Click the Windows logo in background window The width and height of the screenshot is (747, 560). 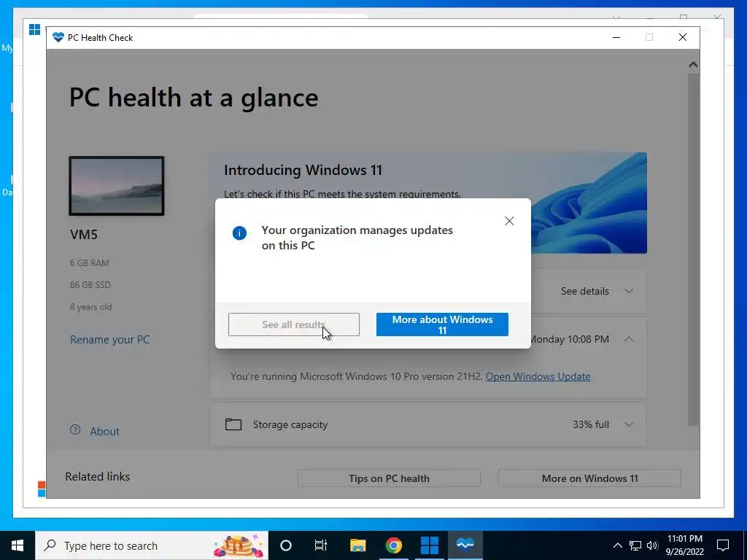coord(35,29)
